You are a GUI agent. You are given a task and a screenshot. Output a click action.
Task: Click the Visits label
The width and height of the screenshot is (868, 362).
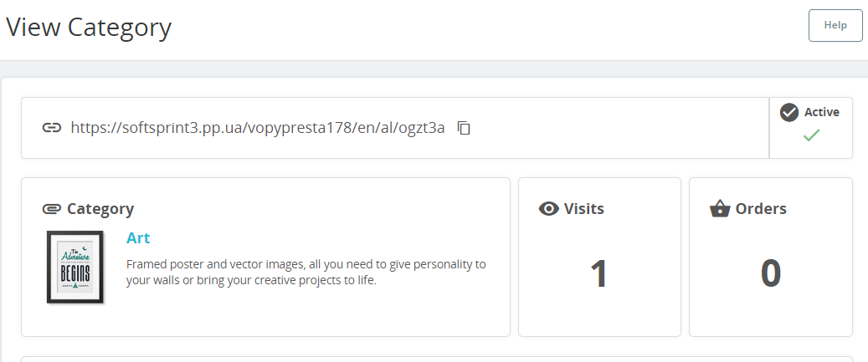coord(584,209)
